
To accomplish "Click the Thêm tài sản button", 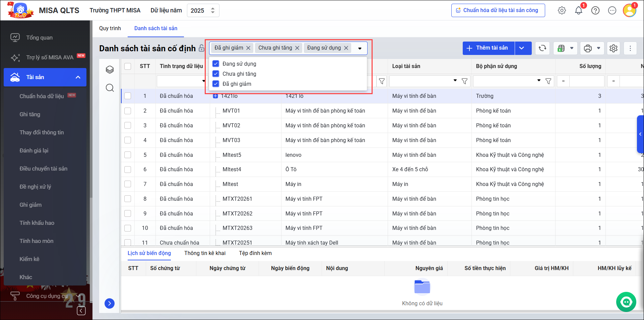I will tap(489, 48).
